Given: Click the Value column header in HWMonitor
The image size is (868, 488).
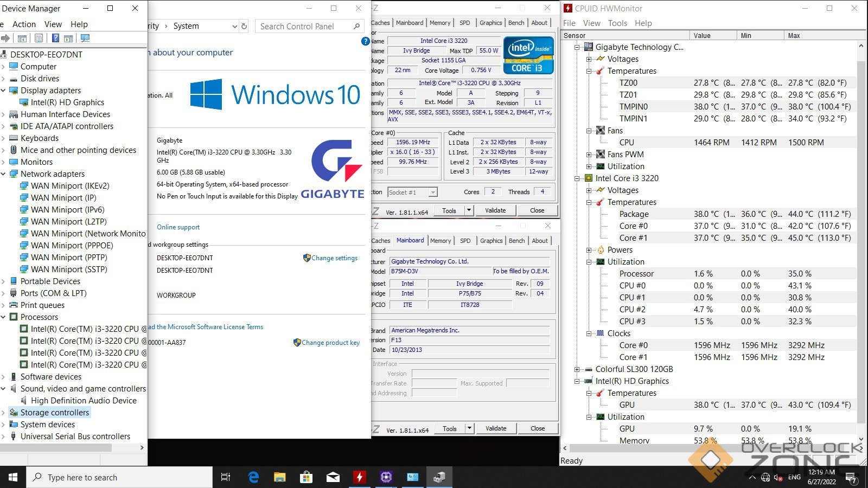Looking at the screenshot, I should 713,35.
